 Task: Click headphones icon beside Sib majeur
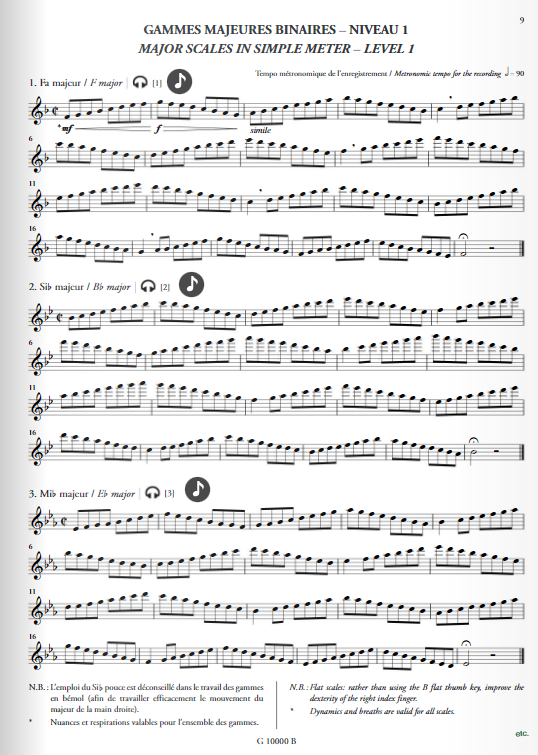(x=148, y=286)
